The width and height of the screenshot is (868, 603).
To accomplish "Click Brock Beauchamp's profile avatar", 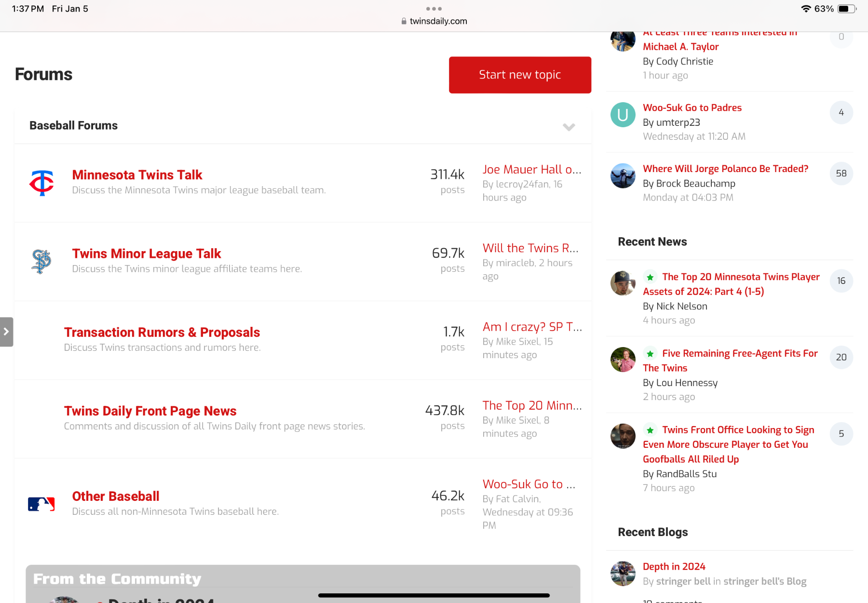I will click(623, 175).
